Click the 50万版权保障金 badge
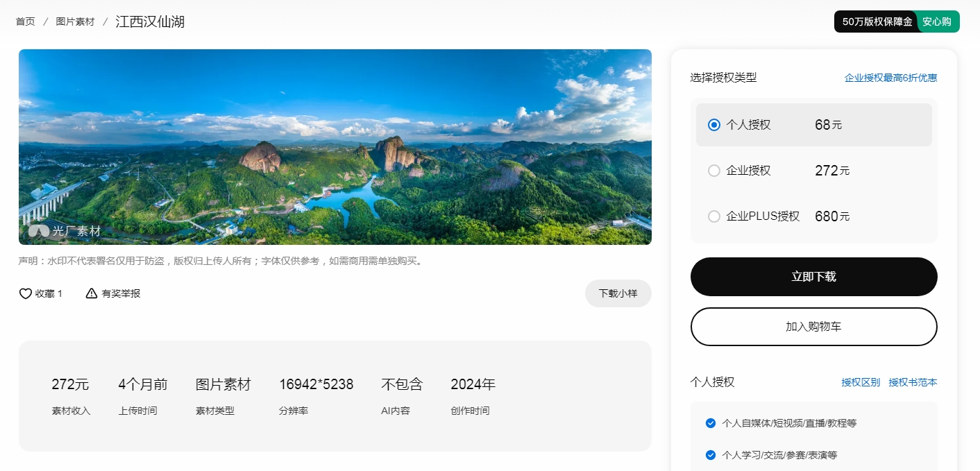This screenshot has height=471, width=980. click(877, 22)
